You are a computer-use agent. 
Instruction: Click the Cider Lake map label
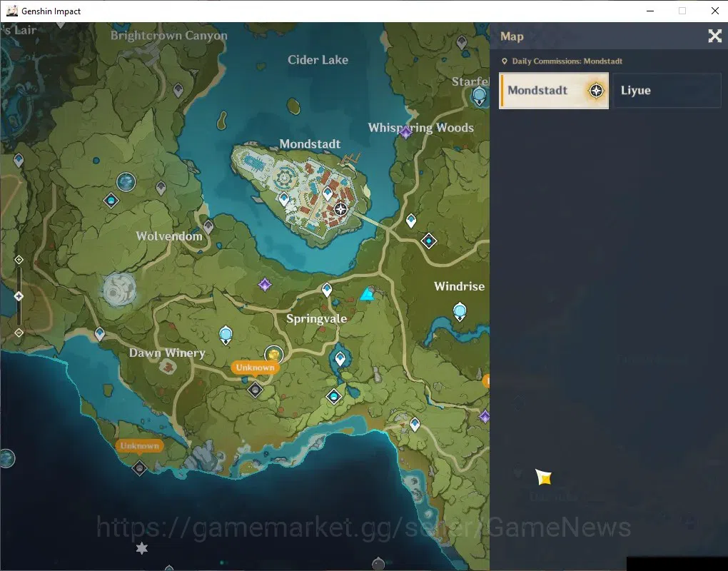(318, 60)
